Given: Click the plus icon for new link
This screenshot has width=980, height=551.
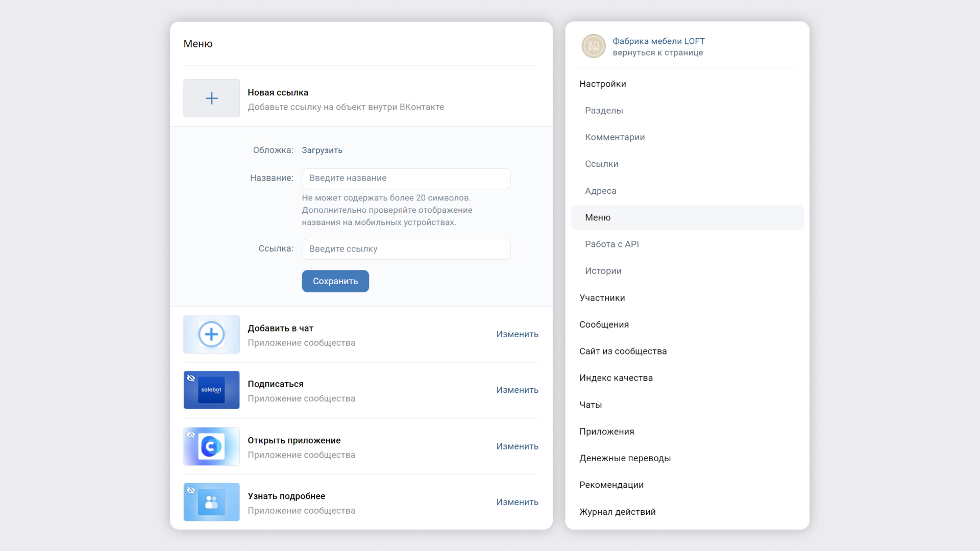Looking at the screenshot, I should [211, 98].
